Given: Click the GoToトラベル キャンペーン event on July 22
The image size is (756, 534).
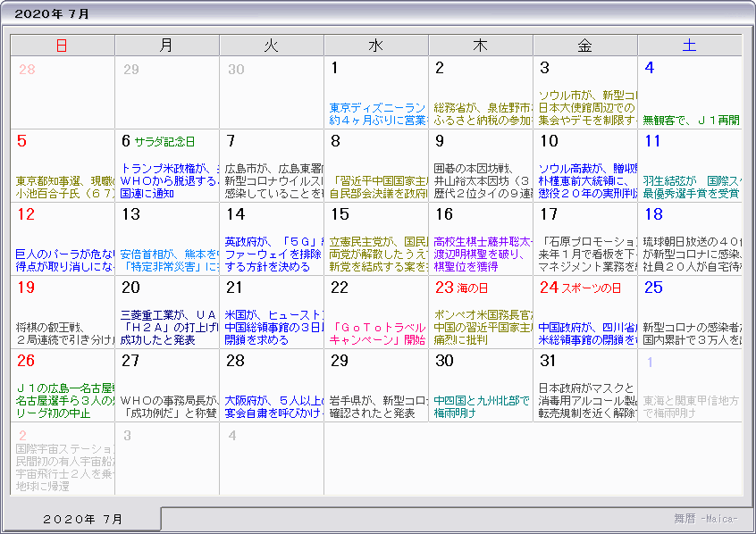Looking at the screenshot, I should 377,333.
